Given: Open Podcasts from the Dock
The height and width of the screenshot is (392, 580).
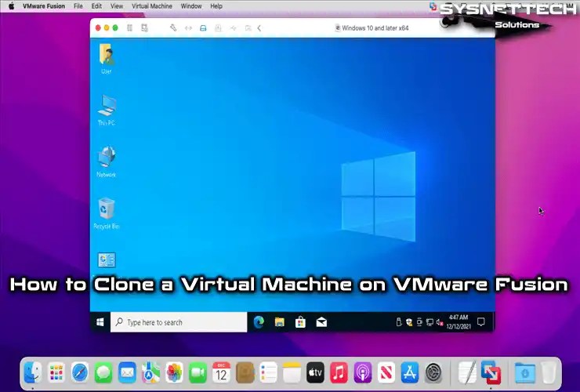Looking at the screenshot, I should pyautogui.click(x=363, y=372).
